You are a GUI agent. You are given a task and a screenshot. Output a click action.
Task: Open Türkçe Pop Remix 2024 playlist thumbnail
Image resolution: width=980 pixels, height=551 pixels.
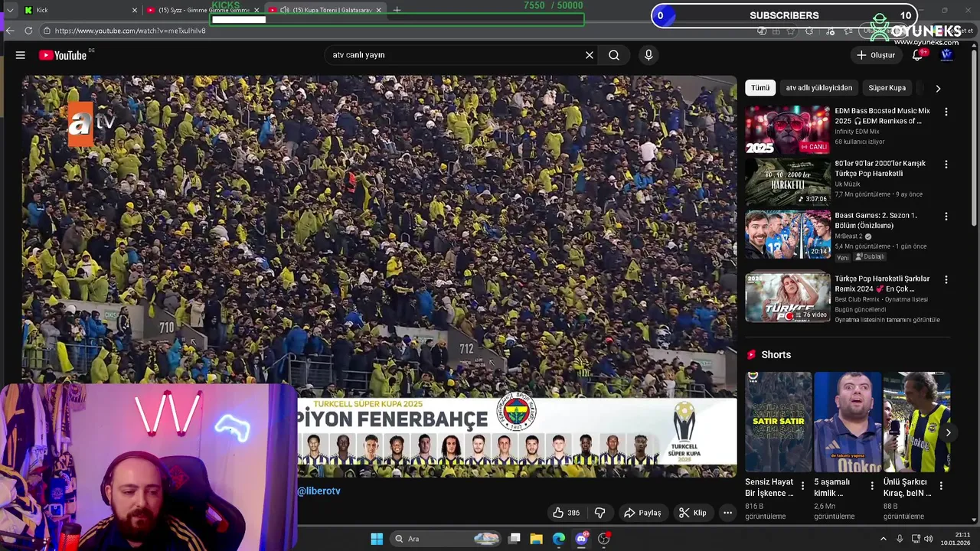click(788, 298)
